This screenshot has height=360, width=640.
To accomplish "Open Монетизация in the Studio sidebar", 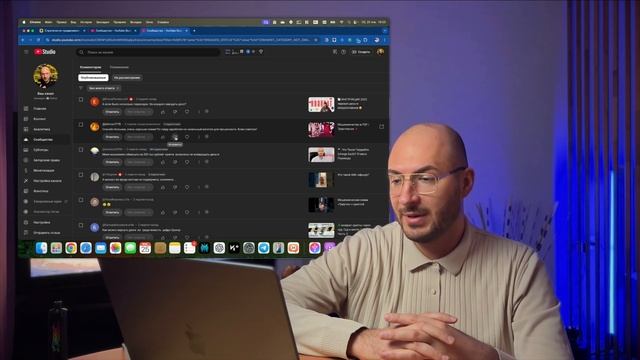I will 44,171.
